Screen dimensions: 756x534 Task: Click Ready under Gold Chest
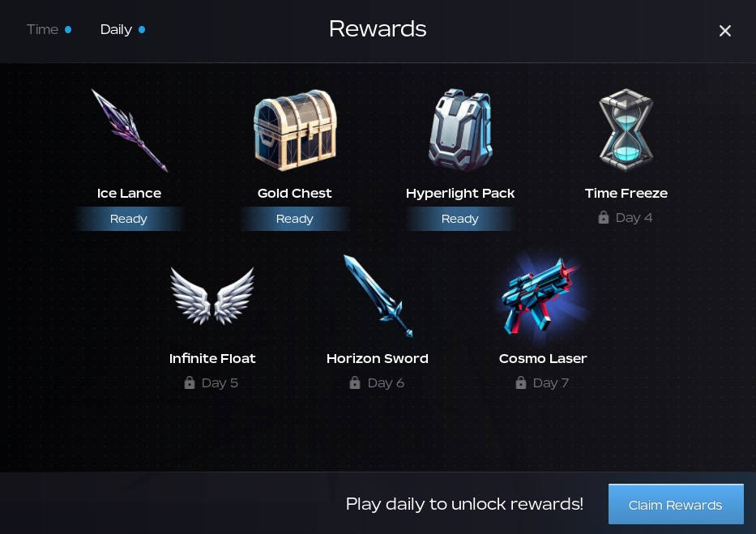295,219
